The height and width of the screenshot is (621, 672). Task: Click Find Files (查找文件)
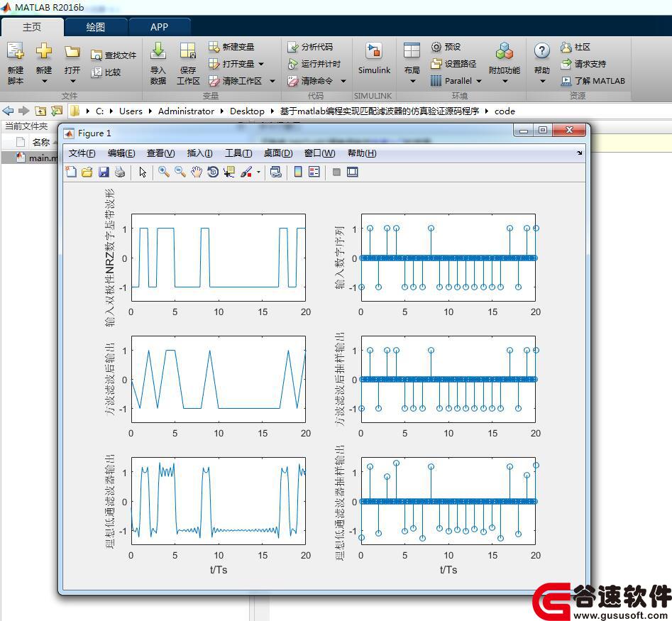coord(114,55)
